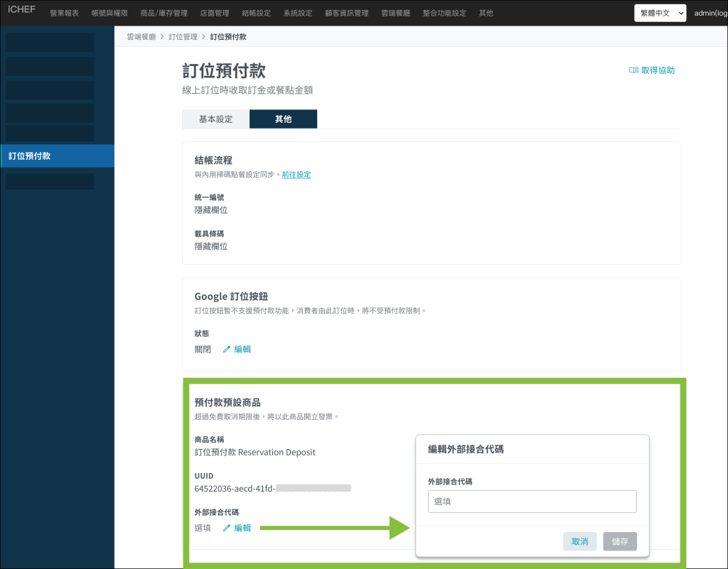728x569 pixels.
Task: Click the pencil icon under Google 訂位按鈕
Action: coord(227,349)
